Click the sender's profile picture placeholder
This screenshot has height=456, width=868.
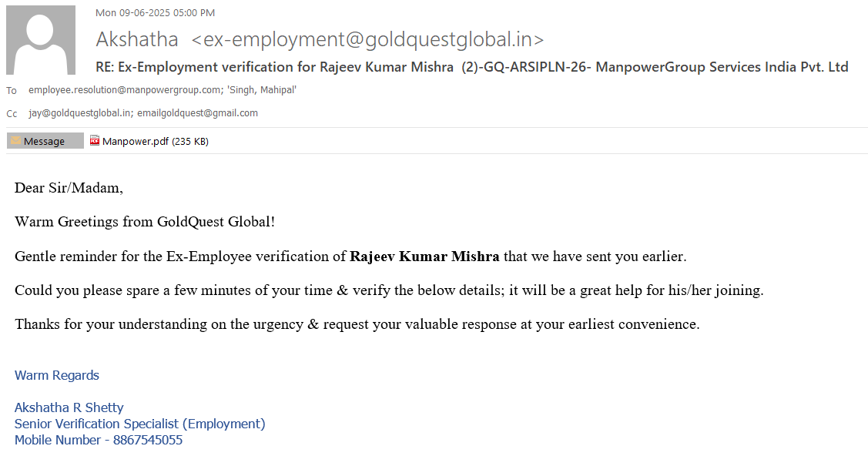41,40
